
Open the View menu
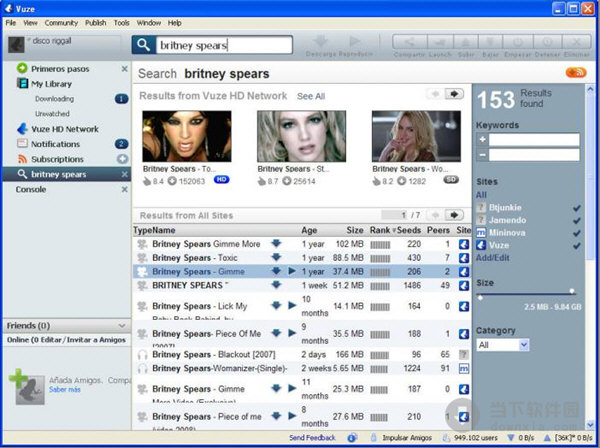pyautogui.click(x=30, y=23)
